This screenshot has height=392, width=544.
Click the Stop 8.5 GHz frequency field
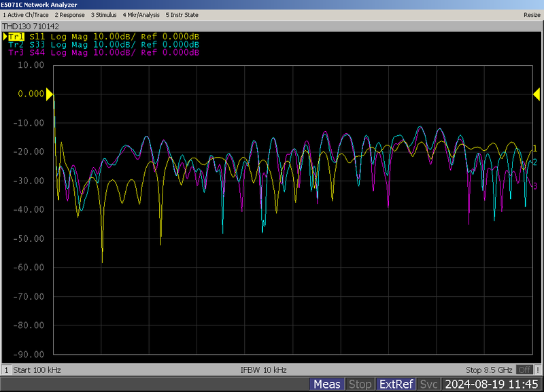(489, 370)
